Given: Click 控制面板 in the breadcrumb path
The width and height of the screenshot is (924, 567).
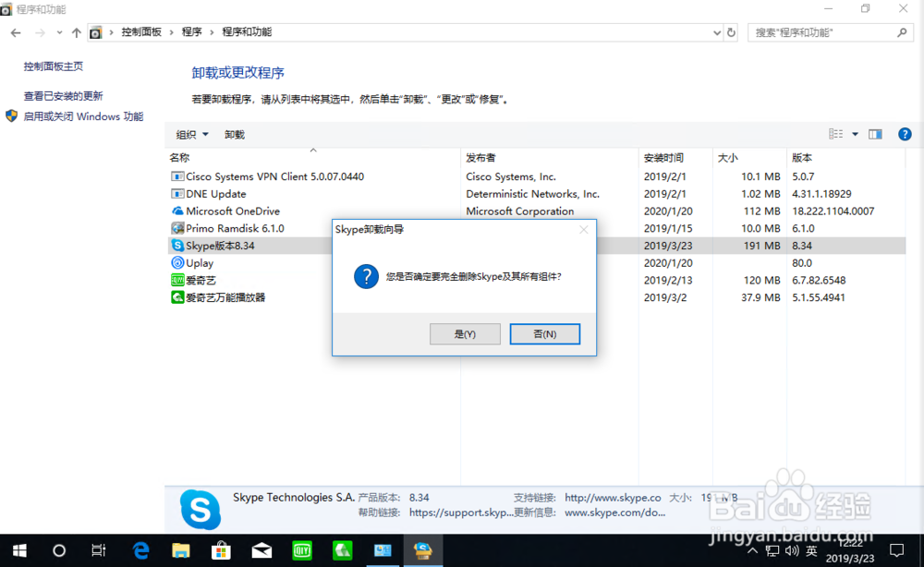Looking at the screenshot, I should coord(141,31).
